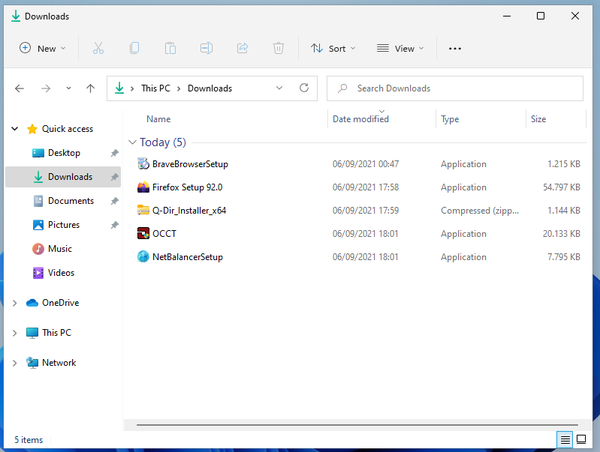The image size is (600, 452).
Task: Open the See more ellipsis menu
Action: (455, 48)
